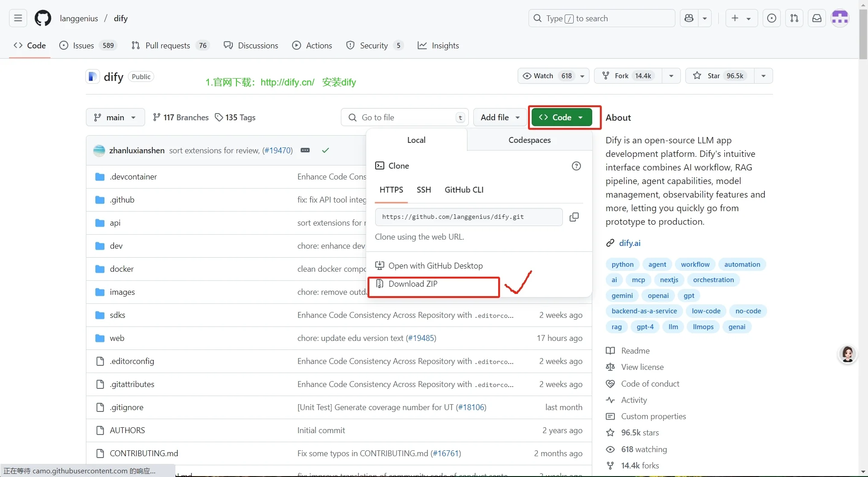This screenshot has width=868, height=477.
Task: Visit the dify.ai website link
Action: tap(630, 243)
